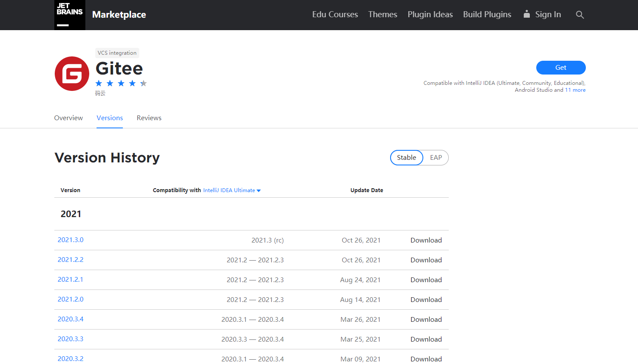Image resolution: width=638 pixels, height=364 pixels.
Task: Click the 2021.3 (rc) compatibility cell
Action: [268, 240]
